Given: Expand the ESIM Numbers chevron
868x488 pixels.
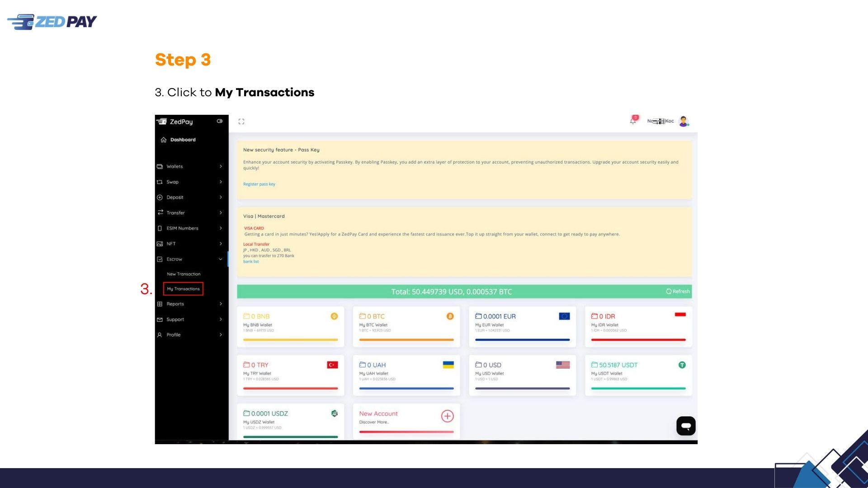Looking at the screenshot, I should point(221,228).
